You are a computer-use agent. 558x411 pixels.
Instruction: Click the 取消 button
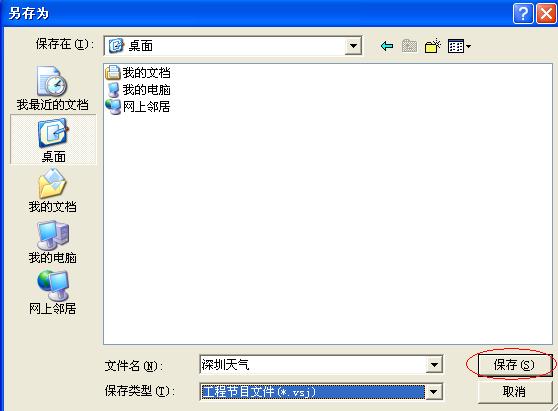point(514,392)
